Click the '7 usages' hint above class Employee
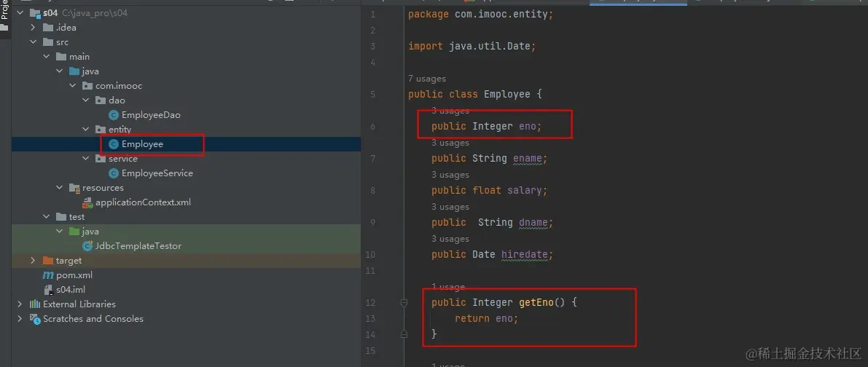This screenshot has width=868, height=367. click(427, 79)
